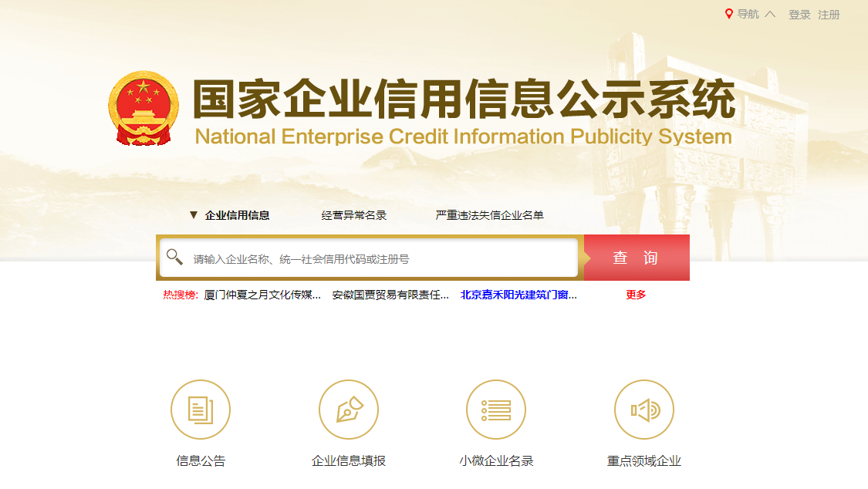Select the 企业信息信息 tab with triangle
The width and height of the screenshot is (868, 489).
pos(229,215)
